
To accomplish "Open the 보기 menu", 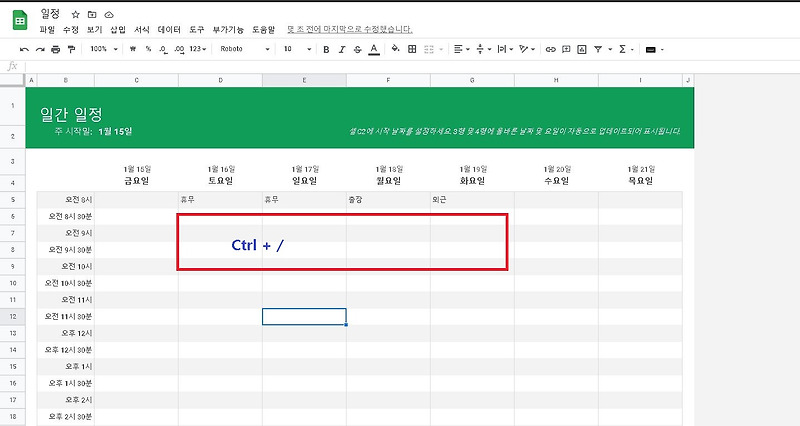I will [94, 30].
